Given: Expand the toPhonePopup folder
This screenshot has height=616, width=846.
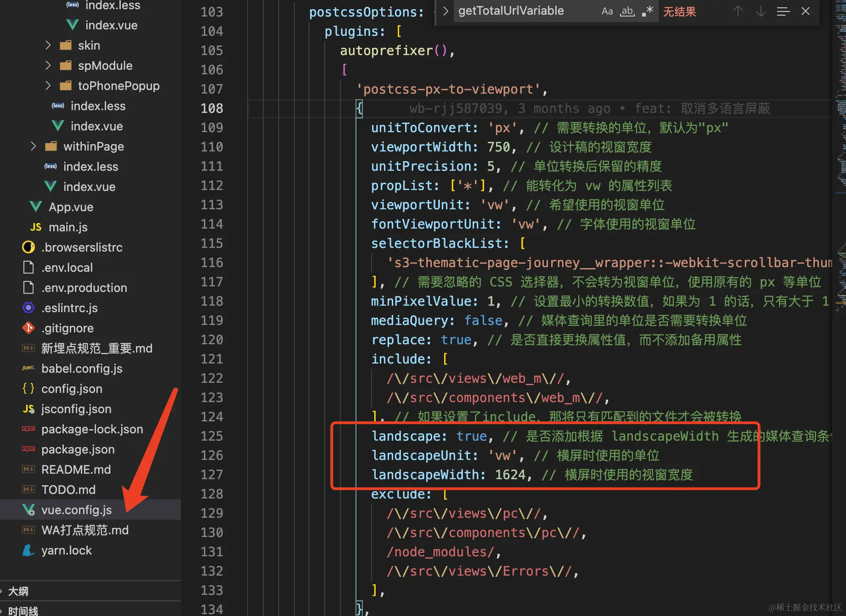Looking at the screenshot, I should [x=48, y=85].
